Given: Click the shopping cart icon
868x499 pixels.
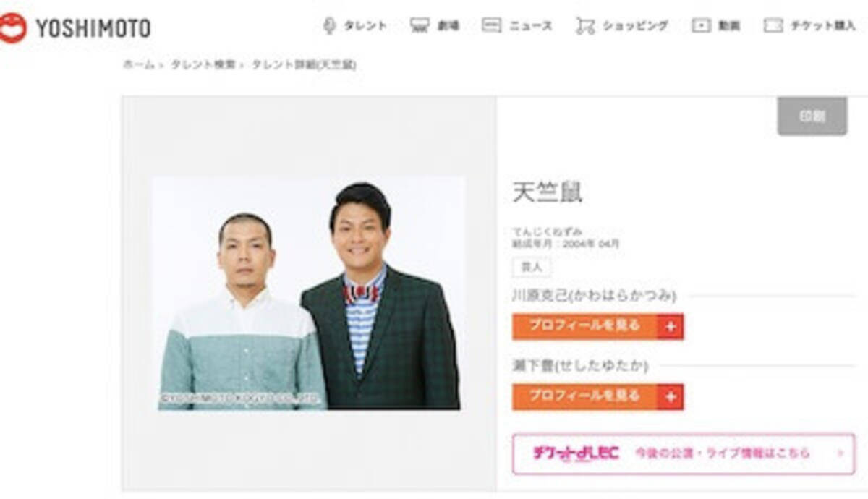Looking at the screenshot, I should tap(584, 26).
